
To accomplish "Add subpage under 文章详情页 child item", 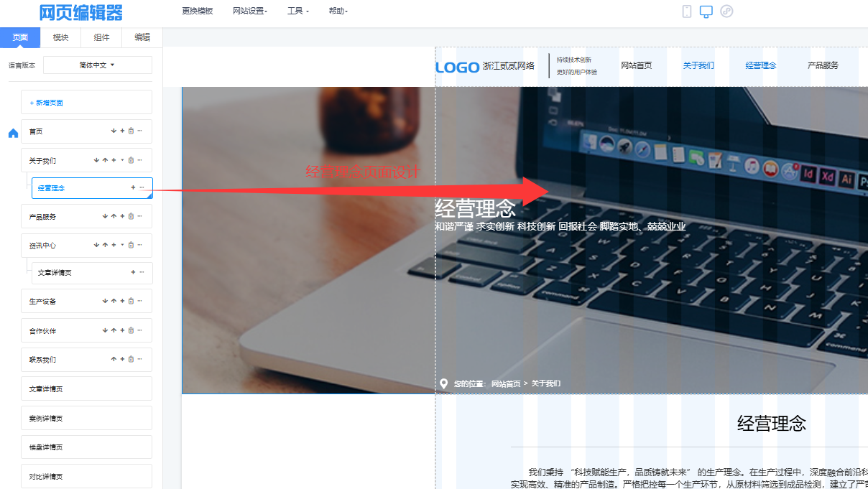I will tap(133, 273).
